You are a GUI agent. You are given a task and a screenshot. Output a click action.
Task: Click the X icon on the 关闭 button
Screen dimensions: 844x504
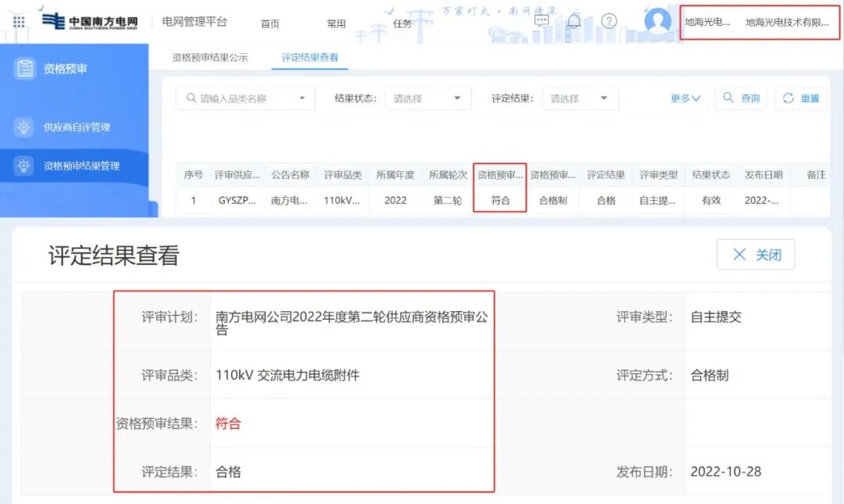(x=739, y=255)
